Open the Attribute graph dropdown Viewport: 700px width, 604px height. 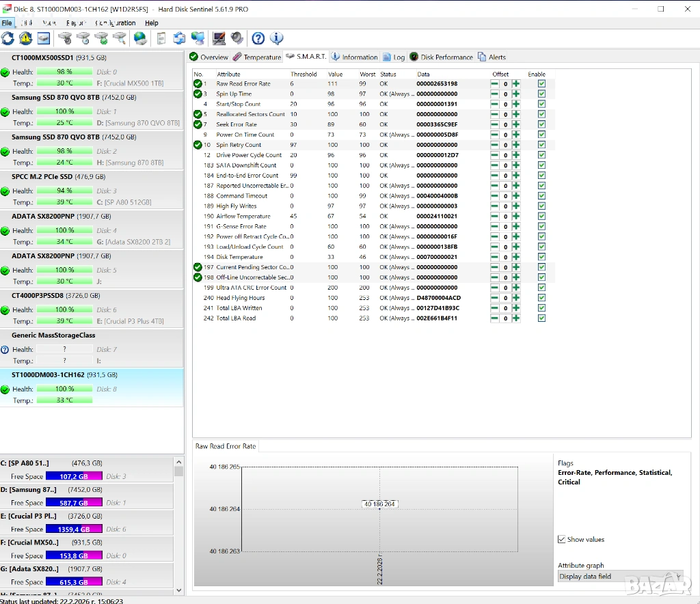620,577
